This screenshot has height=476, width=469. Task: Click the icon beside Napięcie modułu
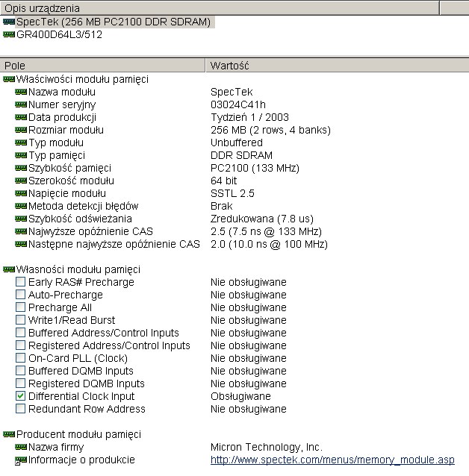[21, 193]
